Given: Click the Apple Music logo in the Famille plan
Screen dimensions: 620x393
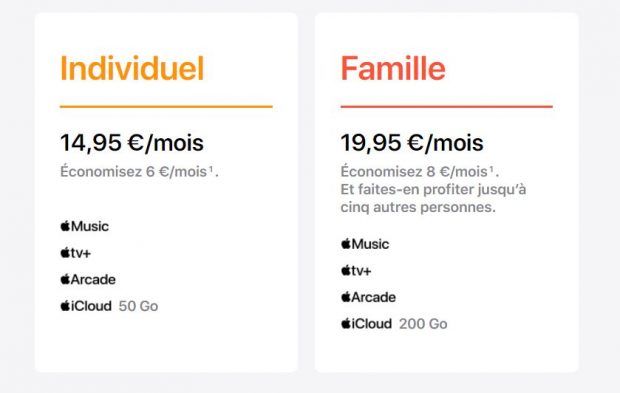Looking at the screenshot, I should 365,244.
